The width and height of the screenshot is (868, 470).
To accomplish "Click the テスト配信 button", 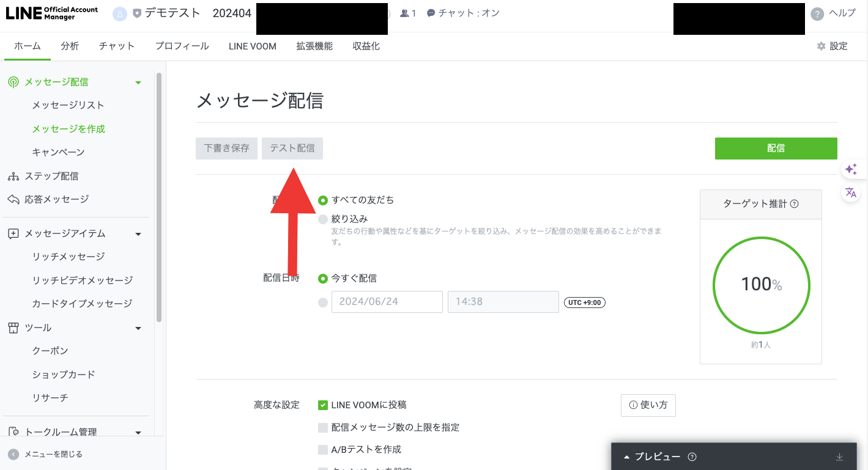I will 292,149.
